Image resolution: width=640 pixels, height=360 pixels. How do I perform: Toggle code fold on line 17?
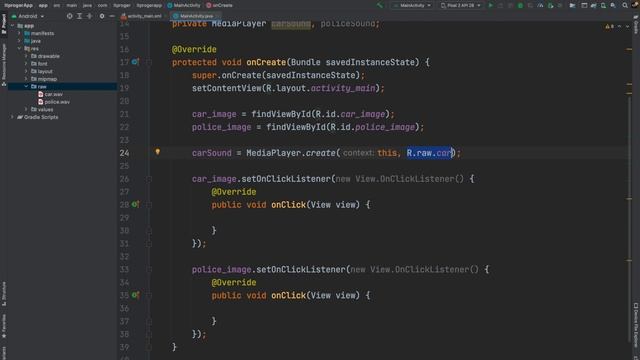[149, 62]
